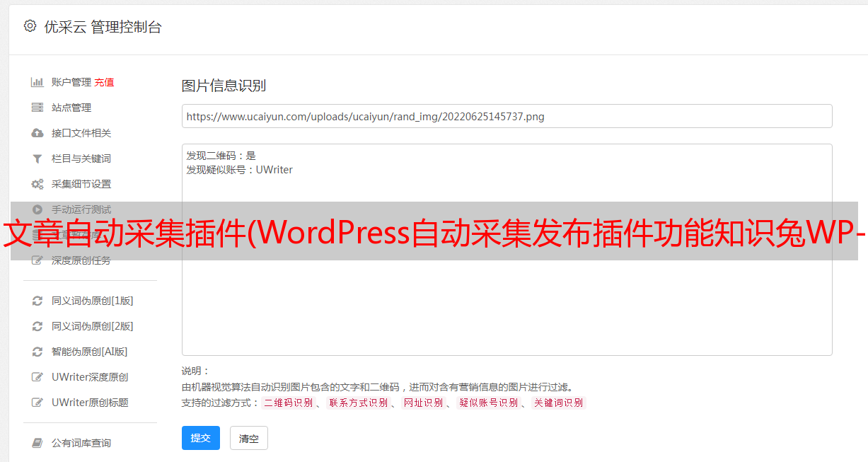Image resolution: width=868 pixels, height=462 pixels.
Task: Open 公有词库查询 in the sidebar
Action: click(81, 443)
